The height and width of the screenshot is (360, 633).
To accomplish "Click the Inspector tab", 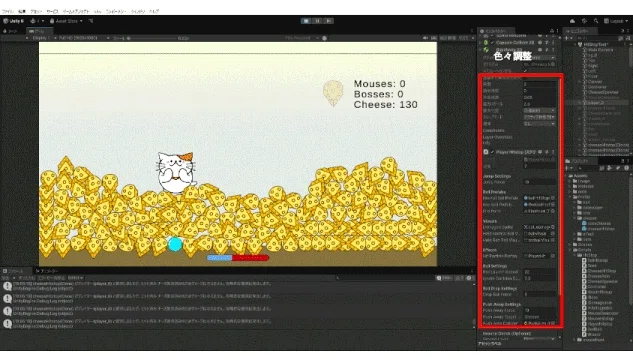I will click(496, 31).
